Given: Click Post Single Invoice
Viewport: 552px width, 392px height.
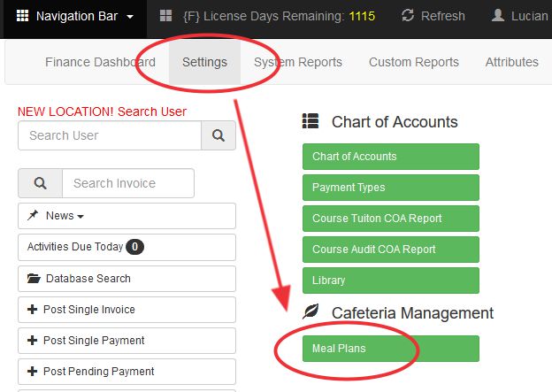Looking at the screenshot, I should 126,310.
